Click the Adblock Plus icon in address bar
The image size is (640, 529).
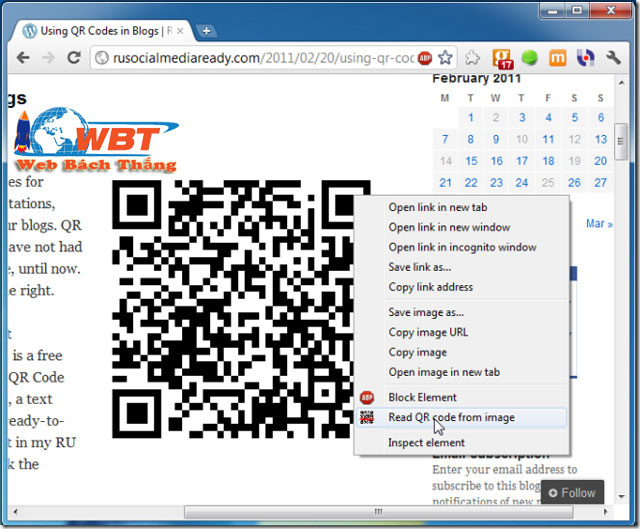425,58
